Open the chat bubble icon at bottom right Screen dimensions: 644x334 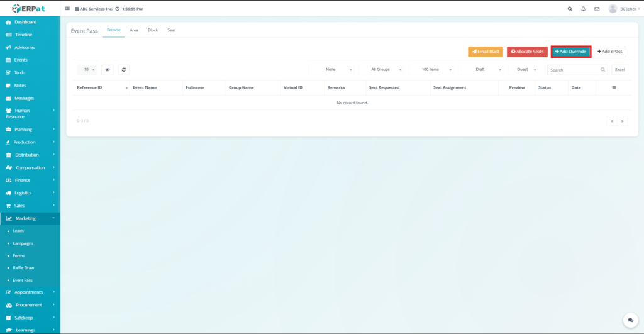630,320
